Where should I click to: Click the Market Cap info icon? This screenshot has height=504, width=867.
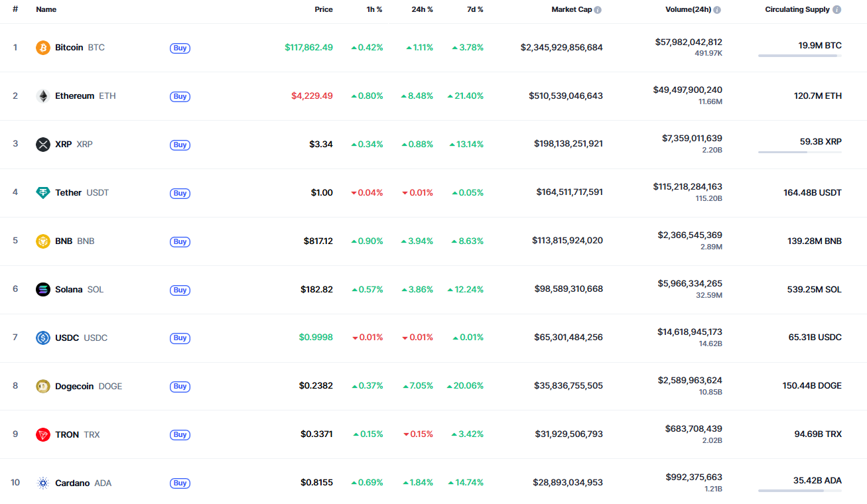pyautogui.click(x=598, y=10)
